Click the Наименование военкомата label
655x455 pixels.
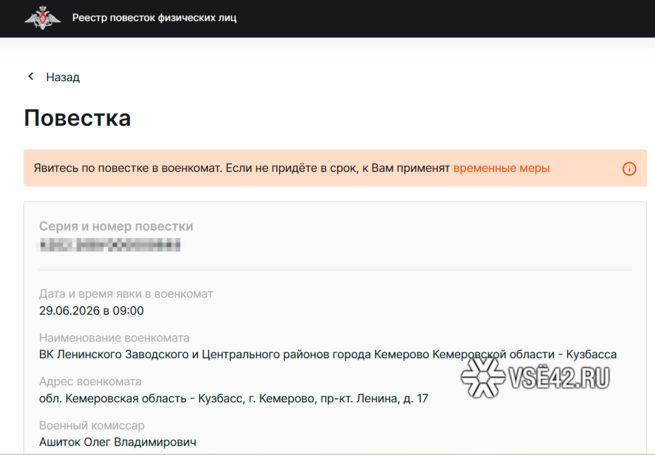tap(114, 338)
